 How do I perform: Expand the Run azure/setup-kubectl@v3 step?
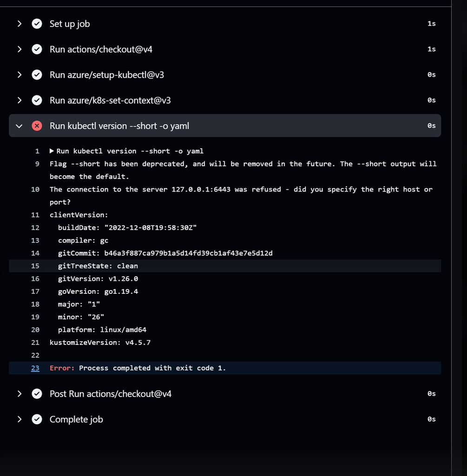point(20,75)
